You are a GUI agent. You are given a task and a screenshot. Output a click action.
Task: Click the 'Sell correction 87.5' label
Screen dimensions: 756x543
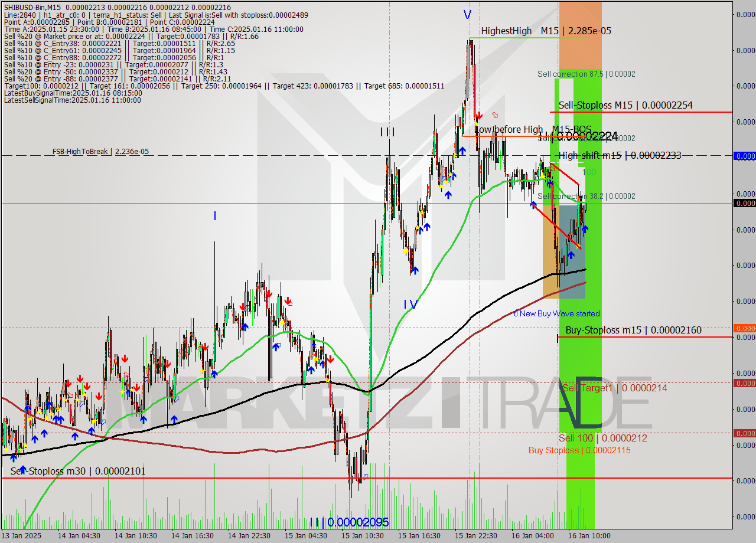586,74
